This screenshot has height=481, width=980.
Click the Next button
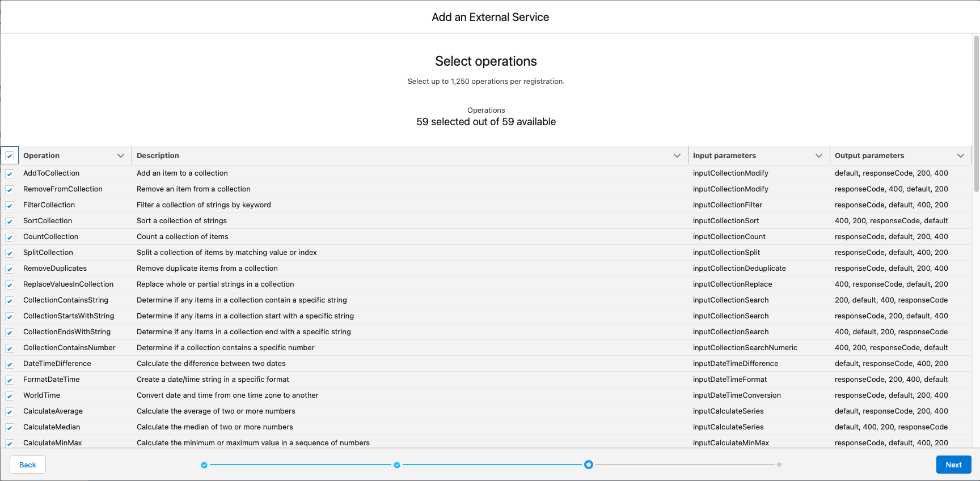pos(953,465)
